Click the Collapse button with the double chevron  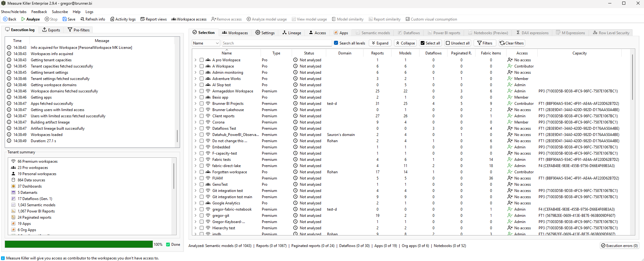tap(405, 43)
